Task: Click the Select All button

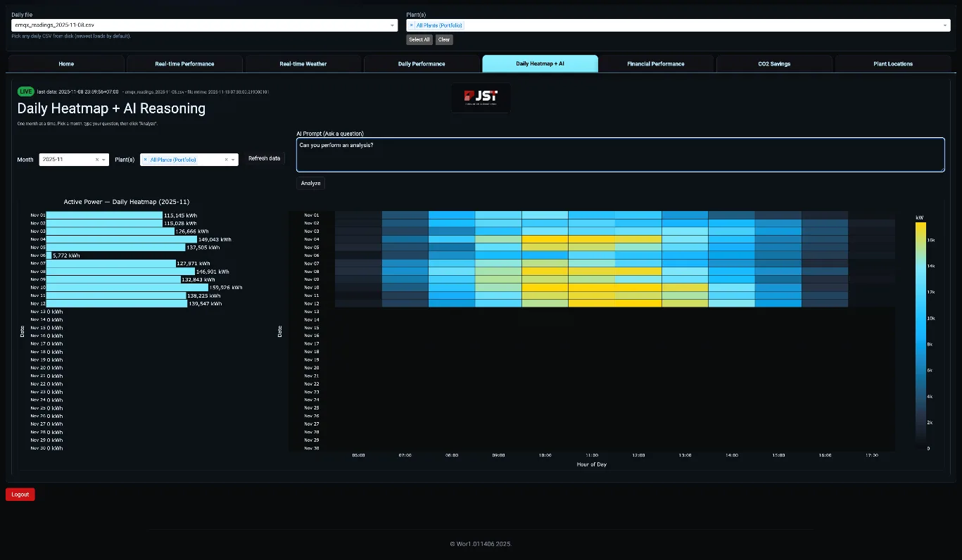Action: click(419, 39)
